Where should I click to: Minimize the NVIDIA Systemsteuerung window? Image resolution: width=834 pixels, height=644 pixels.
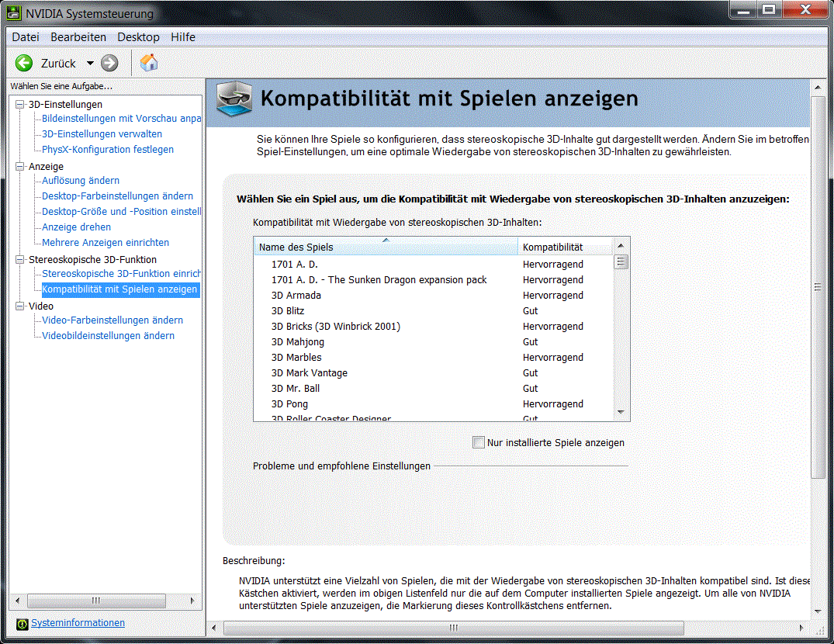tap(744, 9)
